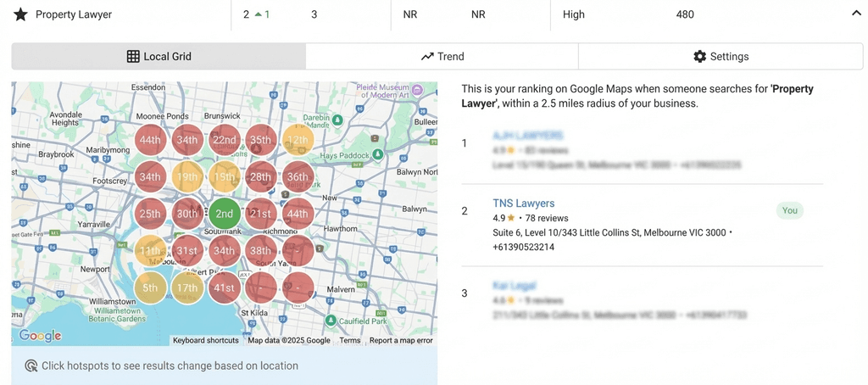The height and width of the screenshot is (385, 868).
Task: Select the 25th rank hotspot
Action: pyautogui.click(x=150, y=214)
